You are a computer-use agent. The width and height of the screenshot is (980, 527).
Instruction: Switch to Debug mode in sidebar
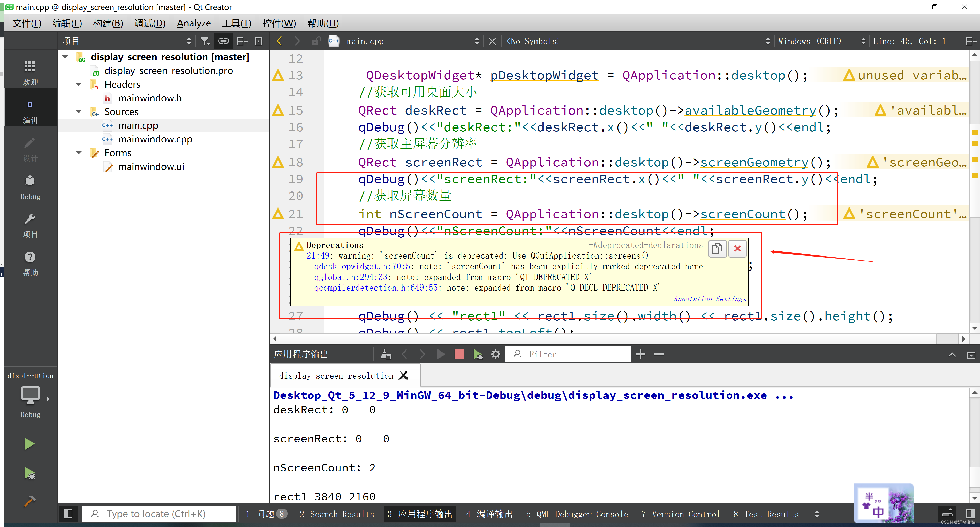tap(30, 187)
